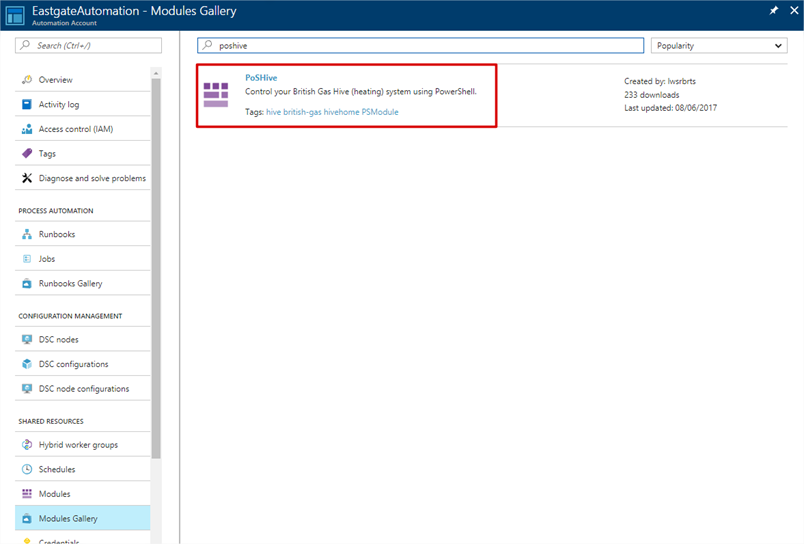Image resolution: width=804 pixels, height=544 pixels.
Task: Select Modules Gallery in sidebar
Action: [x=83, y=518]
